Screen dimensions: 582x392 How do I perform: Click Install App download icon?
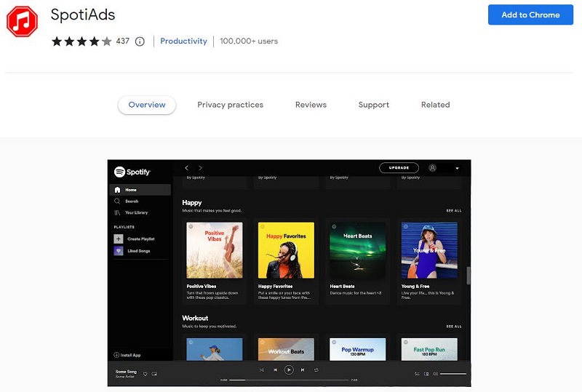click(x=116, y=355)
